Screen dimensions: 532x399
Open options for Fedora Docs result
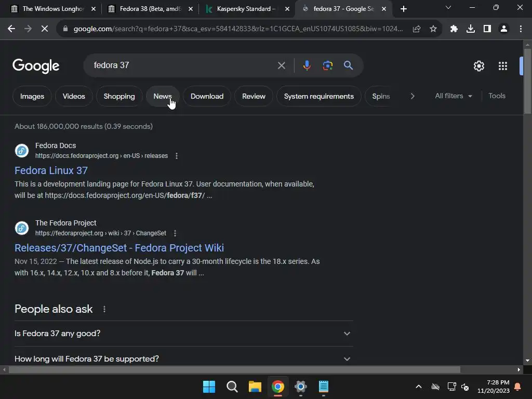177,156
